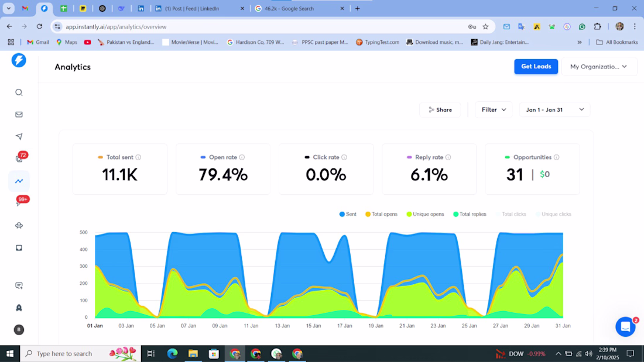The image size is (644, 362).
Task: Click the info icon beside Total sent
Action: (138, 157)
